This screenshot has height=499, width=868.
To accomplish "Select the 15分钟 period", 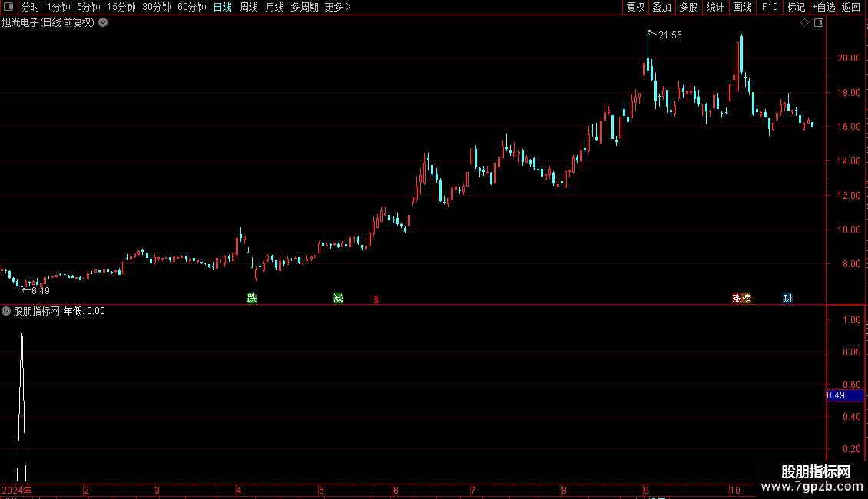I will [121, 7].
